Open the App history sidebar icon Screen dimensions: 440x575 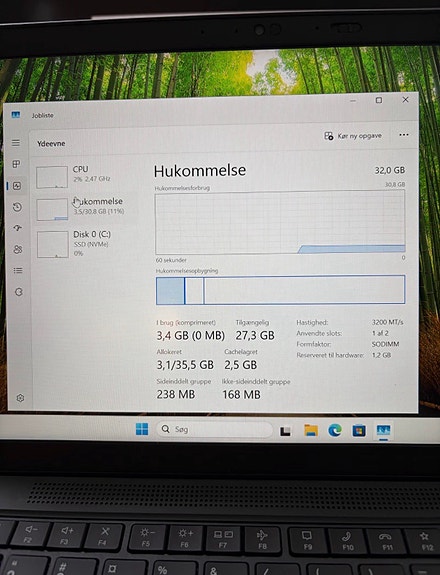(17, 207)
